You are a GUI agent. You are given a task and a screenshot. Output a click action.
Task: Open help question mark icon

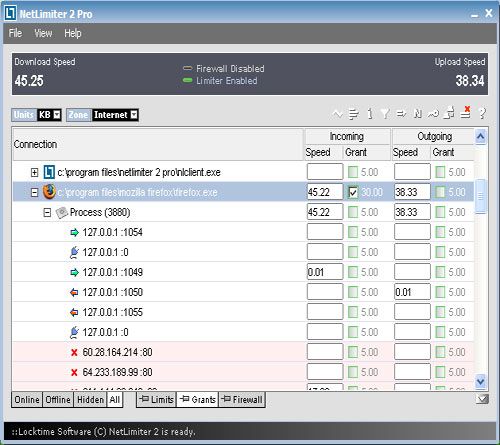(482, 113)
